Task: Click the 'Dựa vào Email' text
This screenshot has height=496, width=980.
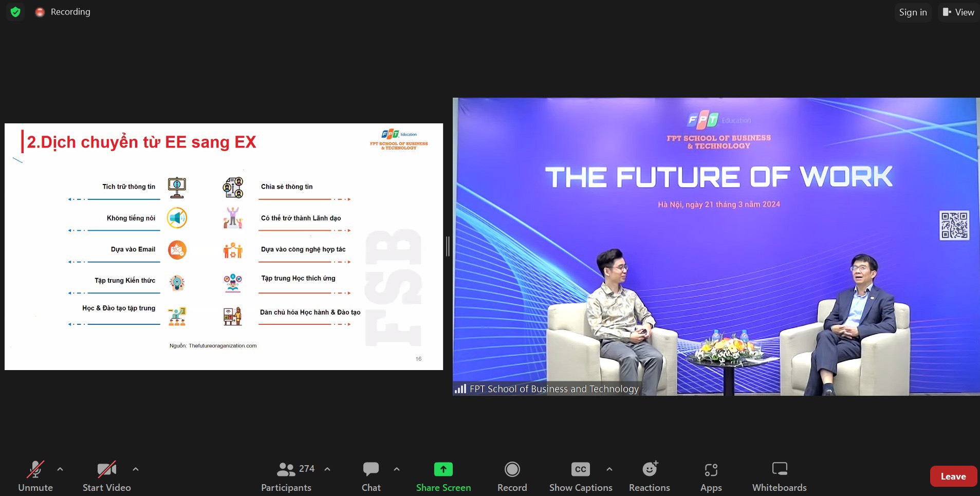Action: coord(133,249)
